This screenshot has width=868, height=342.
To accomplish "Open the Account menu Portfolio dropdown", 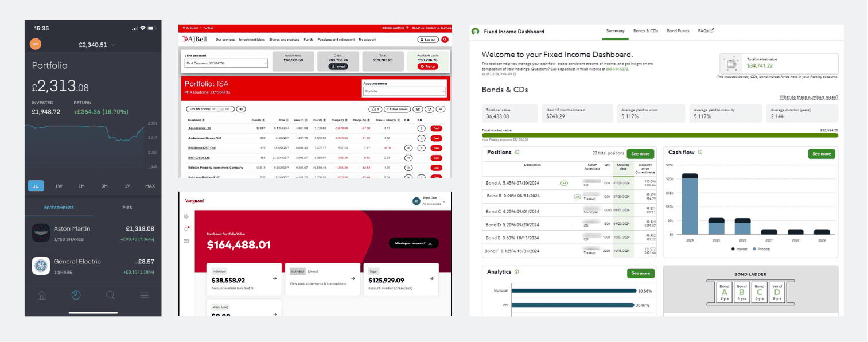I will 404,91.
